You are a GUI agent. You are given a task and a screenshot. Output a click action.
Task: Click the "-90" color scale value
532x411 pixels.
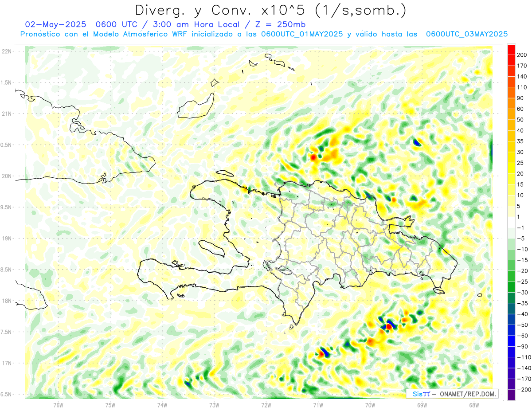[522, 346]
